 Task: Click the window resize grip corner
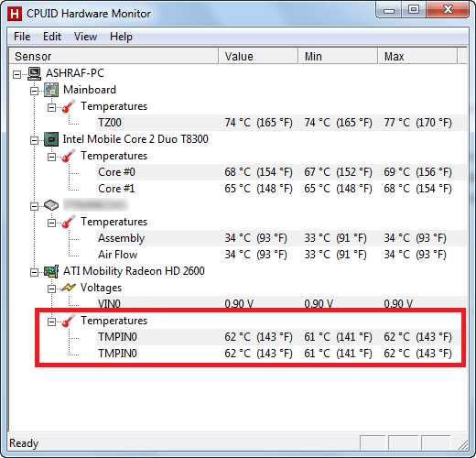coord(463,445)
